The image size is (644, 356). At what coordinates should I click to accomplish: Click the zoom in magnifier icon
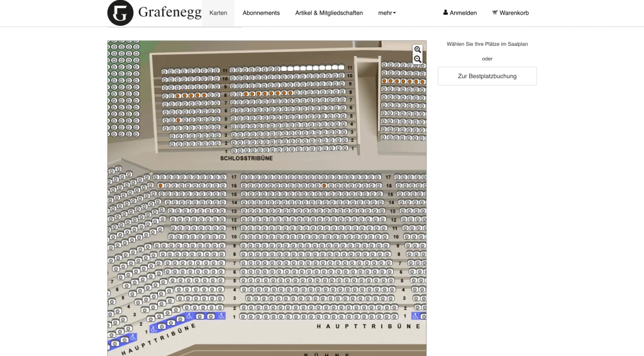coord(417,50)
